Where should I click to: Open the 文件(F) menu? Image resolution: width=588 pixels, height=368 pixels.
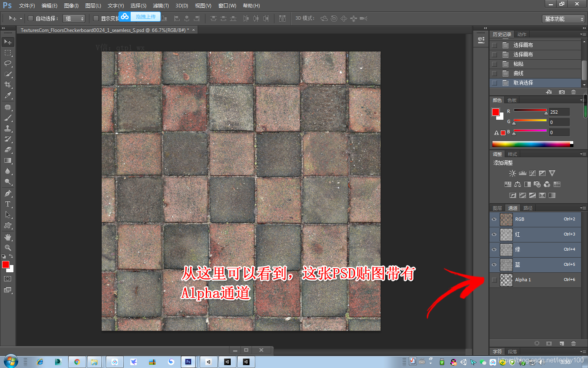(x=27, y=6)
